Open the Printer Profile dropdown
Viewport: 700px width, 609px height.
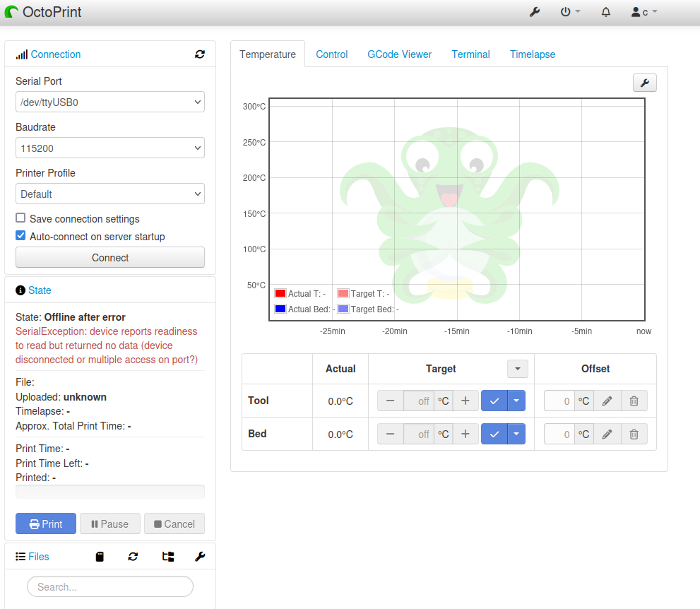(x=110, y=194)
